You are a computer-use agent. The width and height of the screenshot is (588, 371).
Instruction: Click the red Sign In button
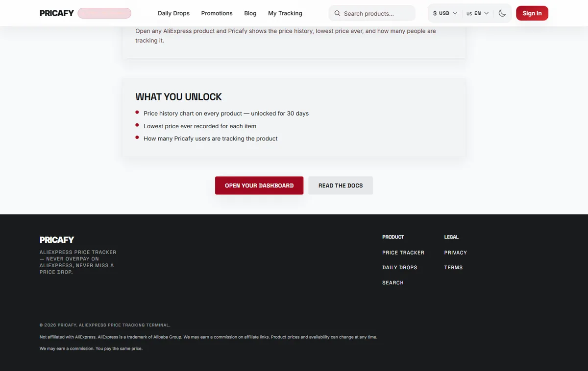coord(532,13)
